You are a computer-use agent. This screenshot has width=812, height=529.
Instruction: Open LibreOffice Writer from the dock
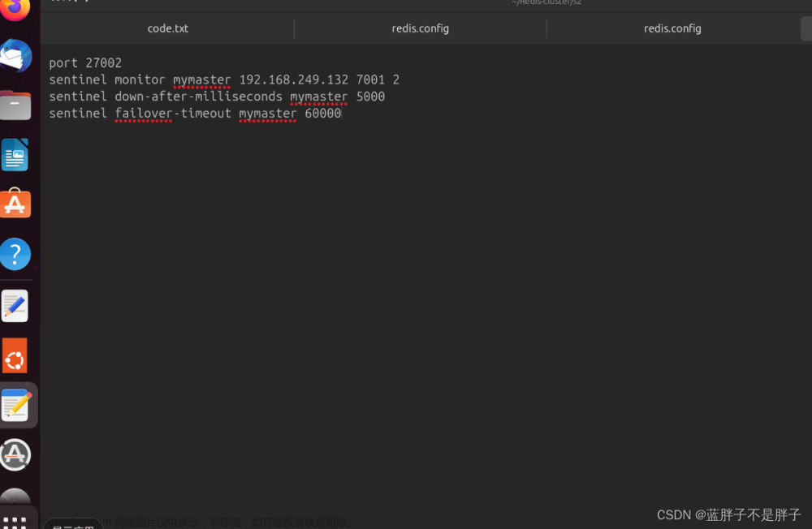(x=15, y=155)
